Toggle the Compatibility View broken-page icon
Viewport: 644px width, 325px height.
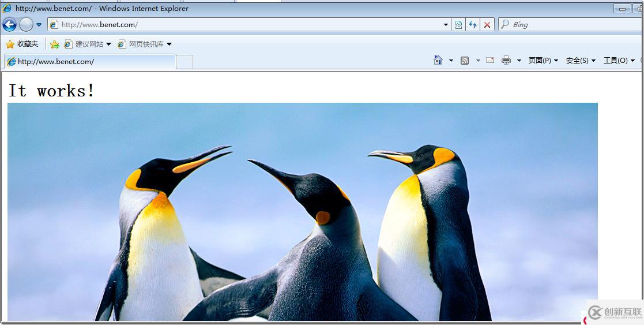(458, 25)
